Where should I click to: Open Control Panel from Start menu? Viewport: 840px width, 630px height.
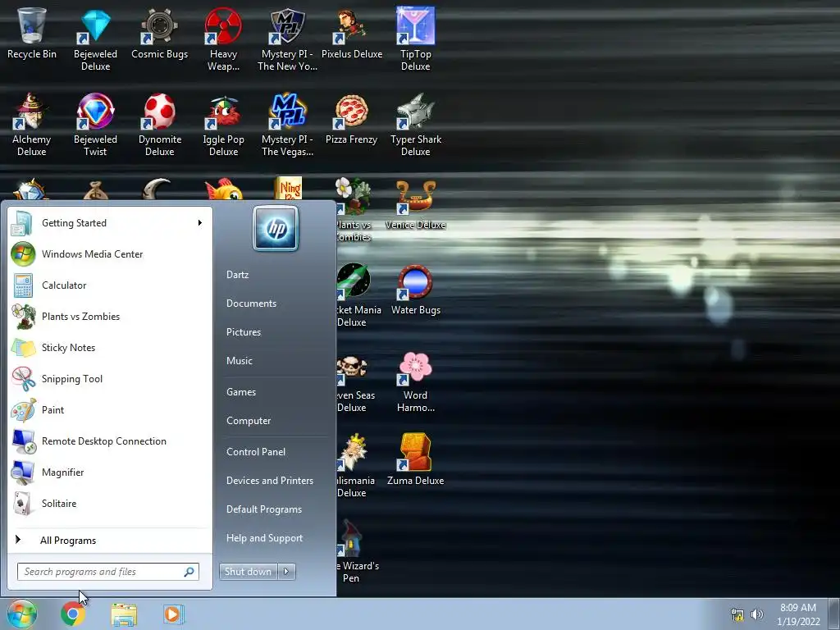click(256, 452)
